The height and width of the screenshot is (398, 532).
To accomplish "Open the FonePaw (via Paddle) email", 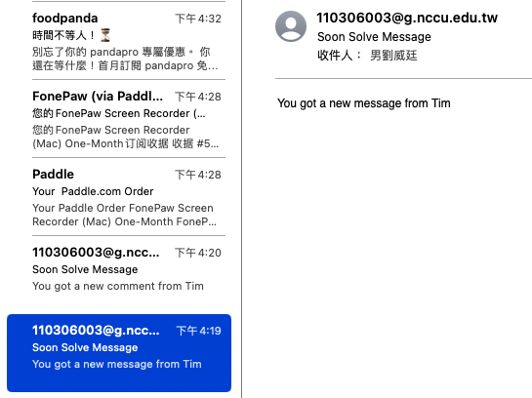I will [128, 119].
